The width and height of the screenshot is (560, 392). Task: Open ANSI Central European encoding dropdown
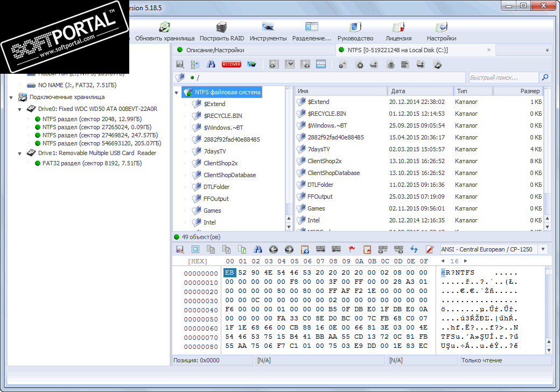(x=543, y=249)
